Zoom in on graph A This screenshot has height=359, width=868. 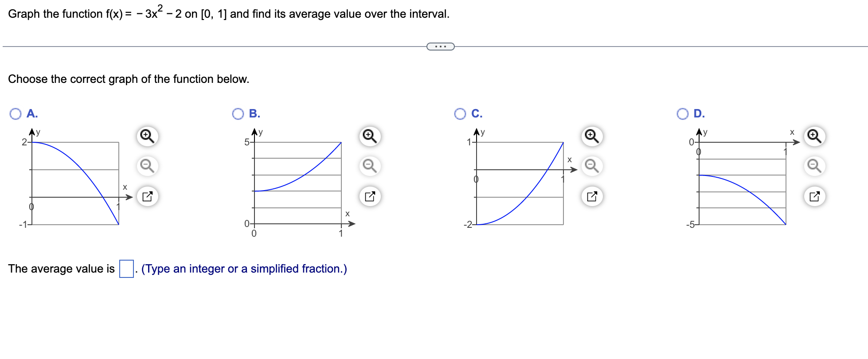147,137
